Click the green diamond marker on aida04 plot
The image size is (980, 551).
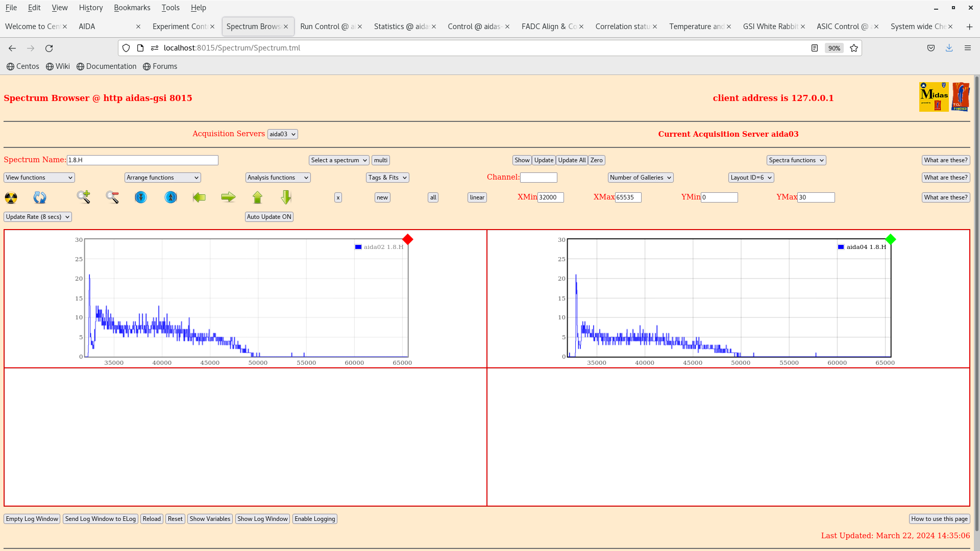[x=890, y=239]
